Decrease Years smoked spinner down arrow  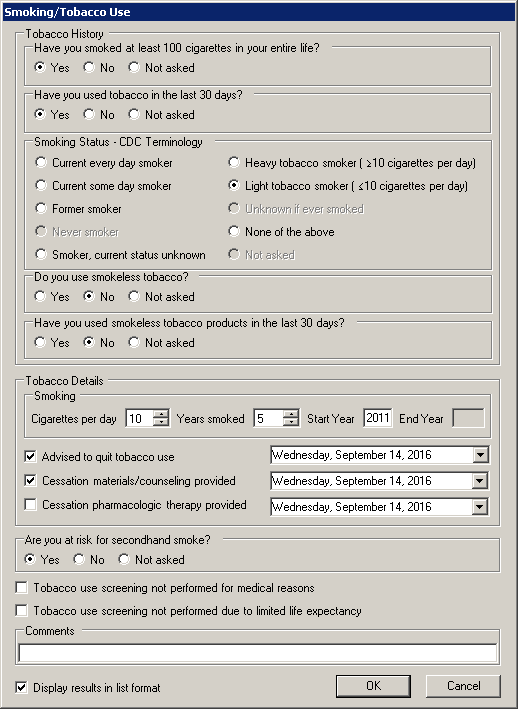[x=291, y=422]
